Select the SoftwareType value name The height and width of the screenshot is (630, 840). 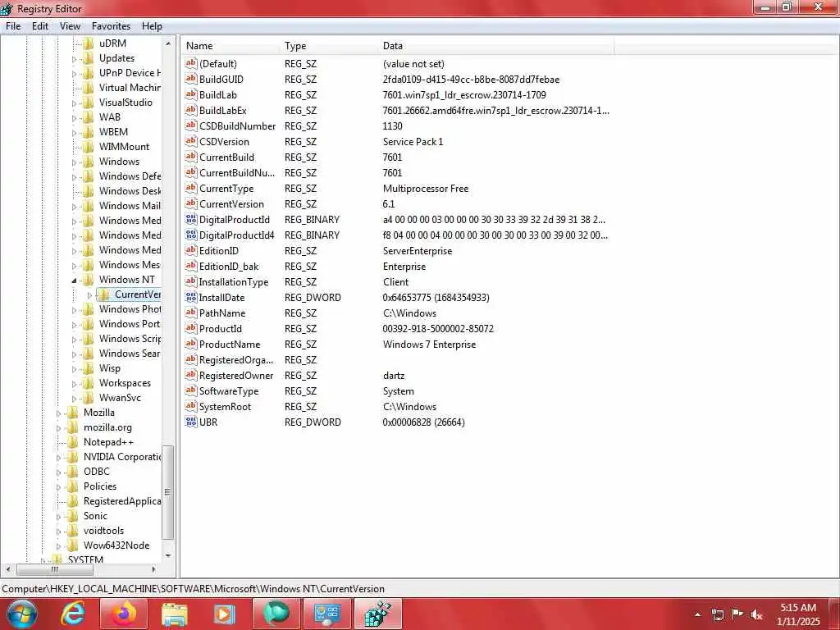pyautogui.click(x=229, y=390)
